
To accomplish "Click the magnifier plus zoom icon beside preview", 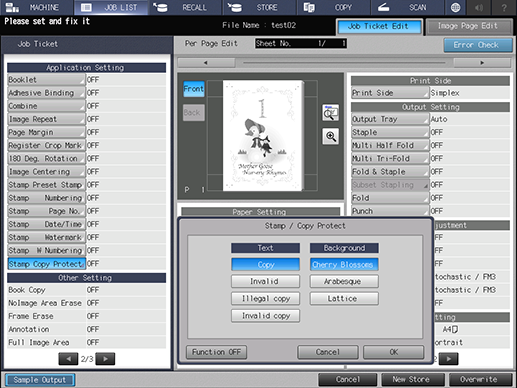I will (x=331, y=136).
